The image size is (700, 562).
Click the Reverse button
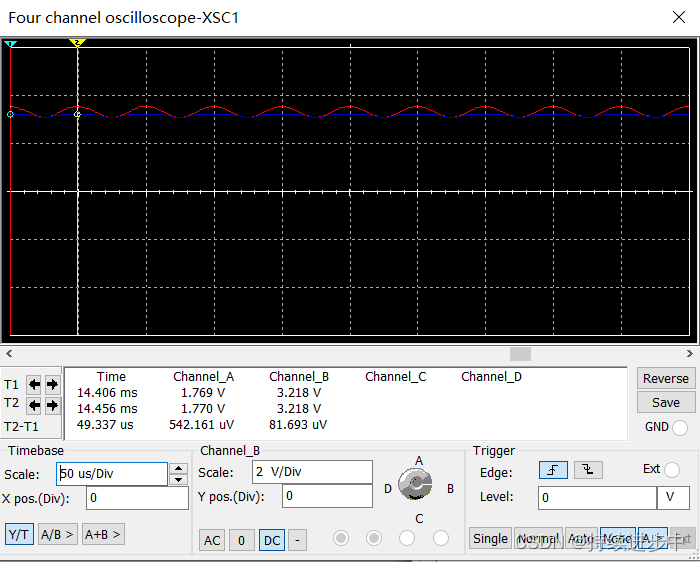[666, 378]
